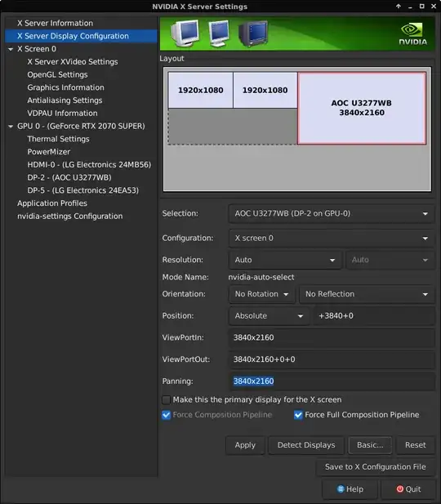Click the Detect Displays button
441x504 pixels.
pos(306,445)
